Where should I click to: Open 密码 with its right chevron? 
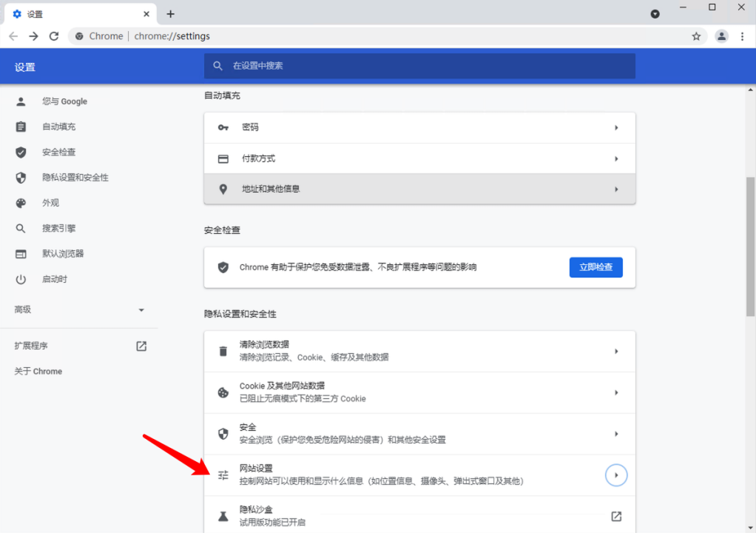(616, 128)
